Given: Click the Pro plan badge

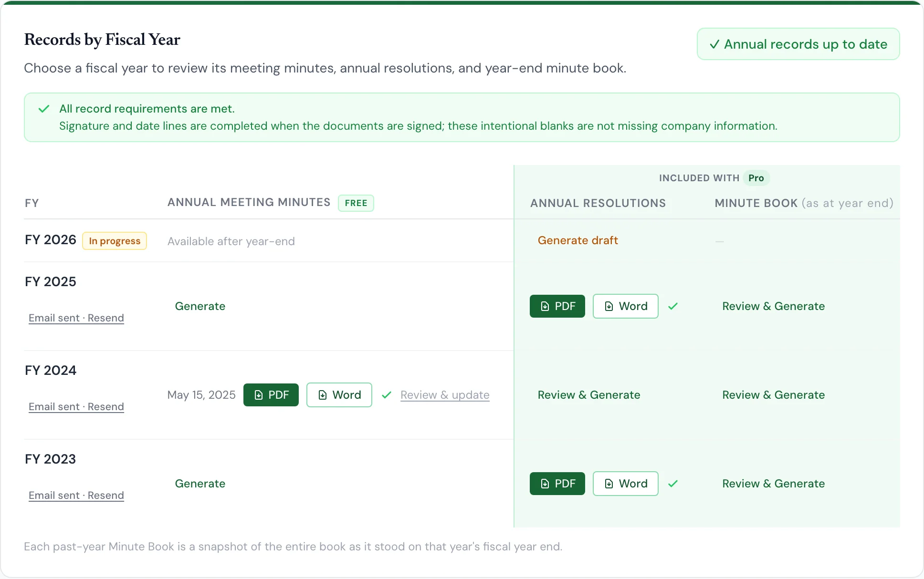Looking at the screenshot, I should [756, 178].
